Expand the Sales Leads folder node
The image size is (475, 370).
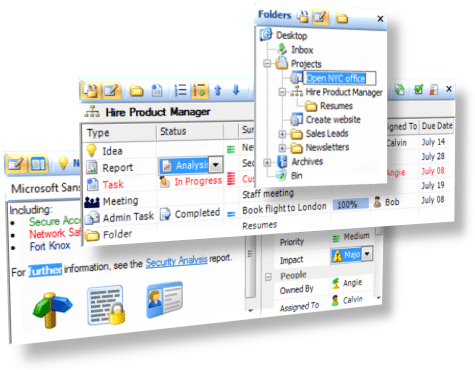point(282,134)
